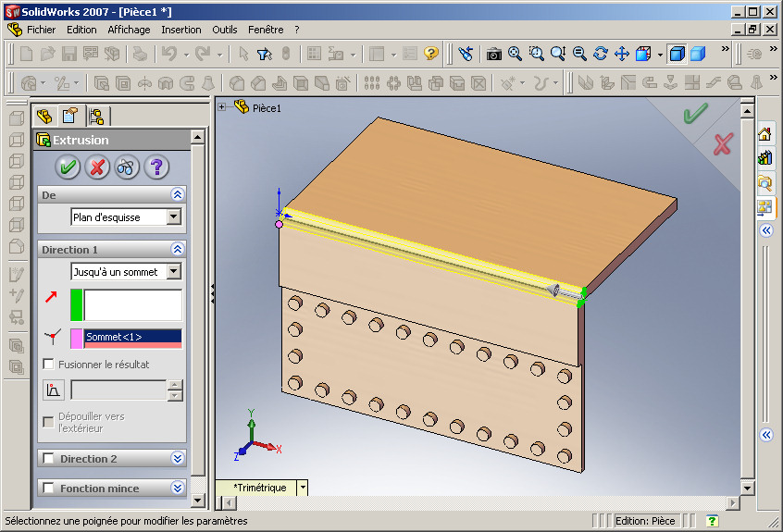Enable the Direction 2 checkbox
The image size is (783, 532).
tap(48, 458)
